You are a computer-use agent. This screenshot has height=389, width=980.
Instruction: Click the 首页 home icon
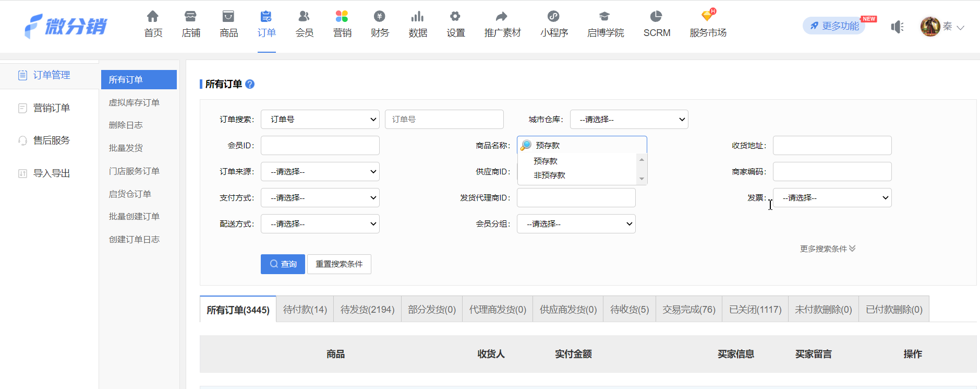[x=153, y=17]
